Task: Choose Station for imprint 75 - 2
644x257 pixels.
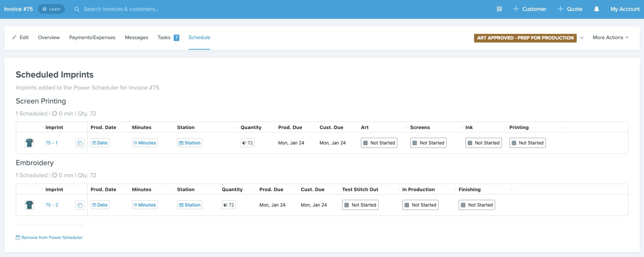Action: click(x=189, y=205)
